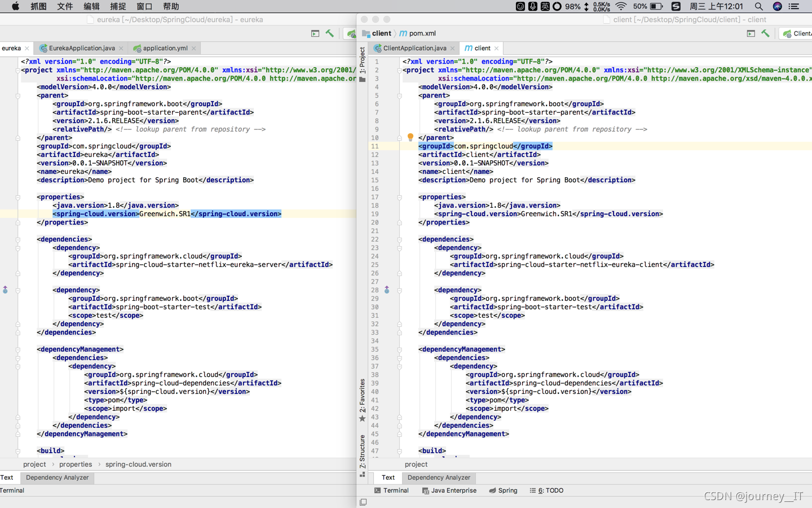Open Spring tool window

[503, 491]
